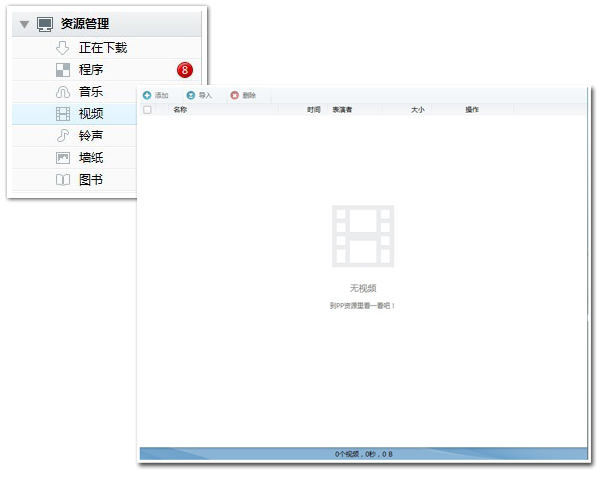Viewport: 600px width, 500px height.
Task: Sort by the 名称 column header
Action: point(180,110)
